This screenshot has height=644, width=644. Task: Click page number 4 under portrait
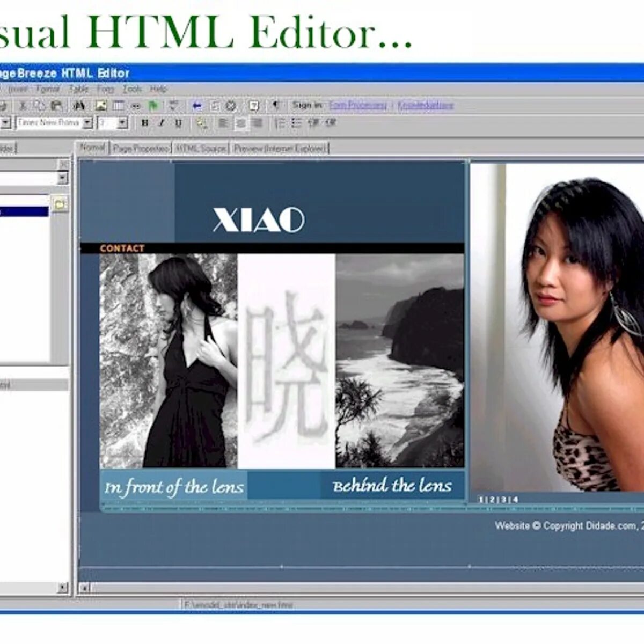[516, 500]
